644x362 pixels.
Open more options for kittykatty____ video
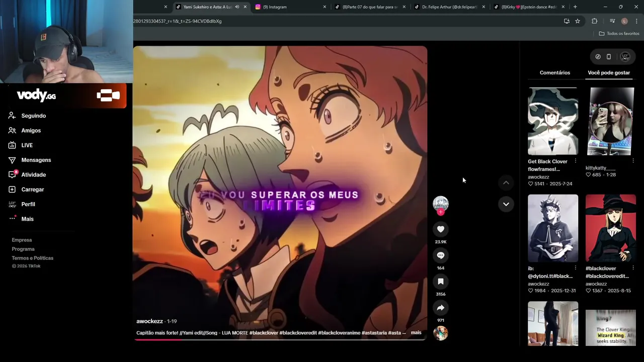(x=633, y=161)
